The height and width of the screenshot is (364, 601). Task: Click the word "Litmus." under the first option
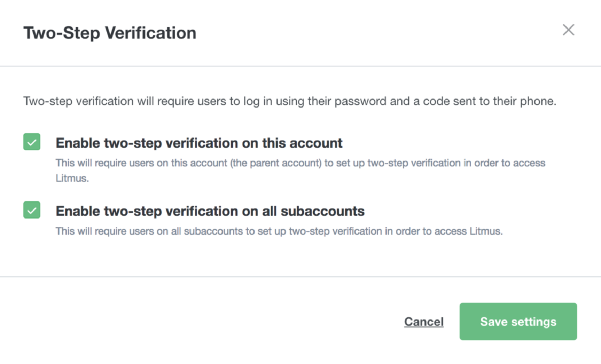pyautogui.click(x=72, y=178)
